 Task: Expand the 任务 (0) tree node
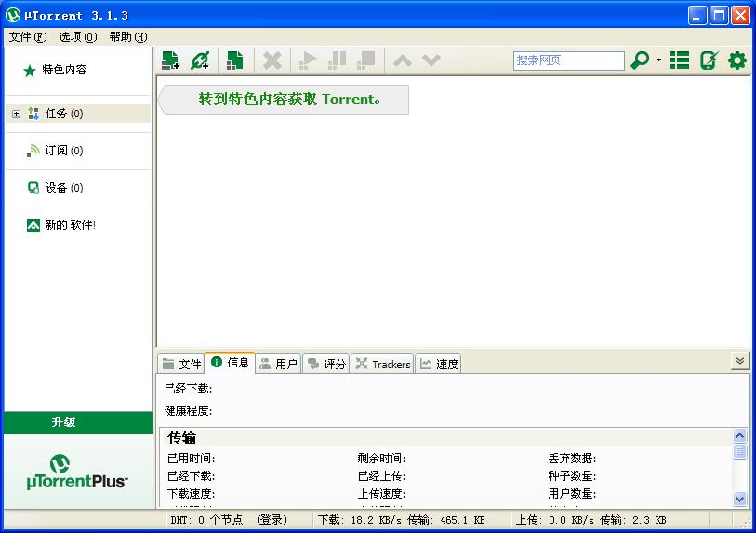click(x=17, y=113)
